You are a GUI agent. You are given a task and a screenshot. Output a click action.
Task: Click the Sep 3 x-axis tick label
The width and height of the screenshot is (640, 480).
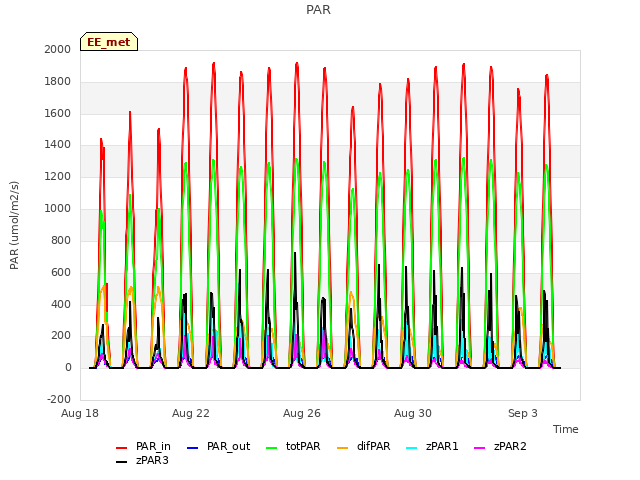tap(523, 413)
